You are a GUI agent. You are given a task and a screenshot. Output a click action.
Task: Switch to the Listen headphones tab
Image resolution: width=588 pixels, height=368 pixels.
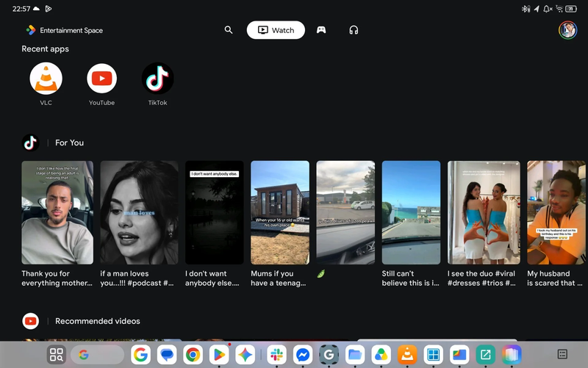coord(354,30)
